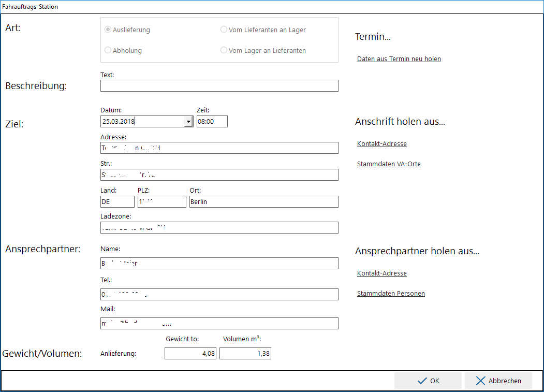Open Kontakt-Adresse link under Ansprechpartner holen aus
The image size is (544, 392).
click(381, 273)
